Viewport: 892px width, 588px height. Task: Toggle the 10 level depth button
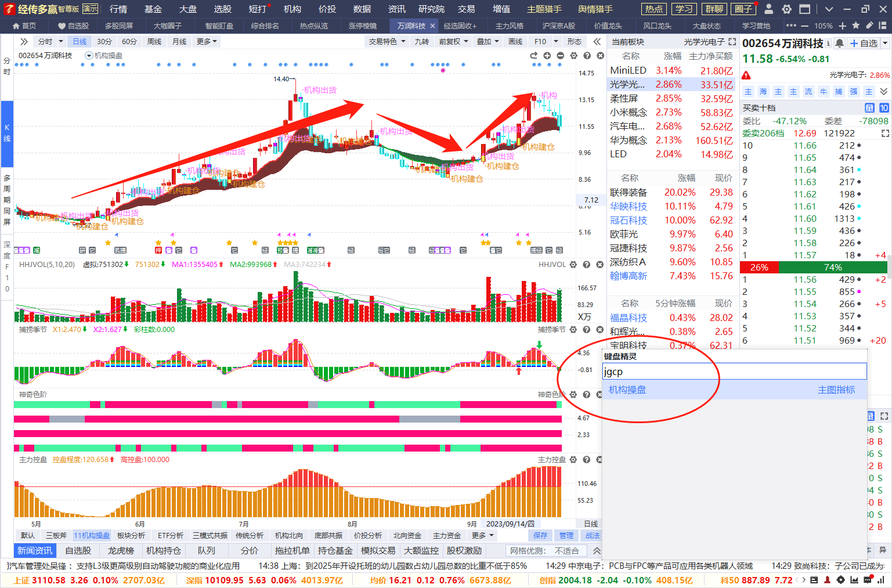(884, 108)
